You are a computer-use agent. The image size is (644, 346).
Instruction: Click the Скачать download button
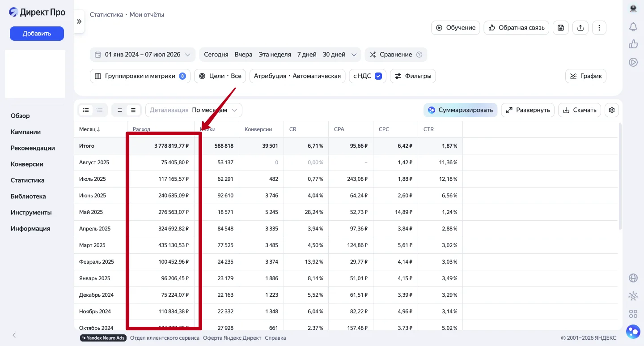pos(580,110)
